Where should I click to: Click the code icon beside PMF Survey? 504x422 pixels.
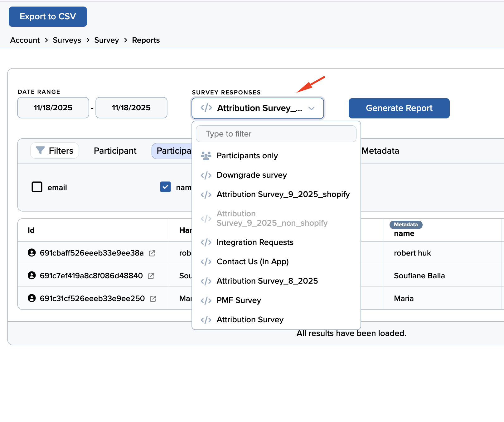tap(206, 300)
